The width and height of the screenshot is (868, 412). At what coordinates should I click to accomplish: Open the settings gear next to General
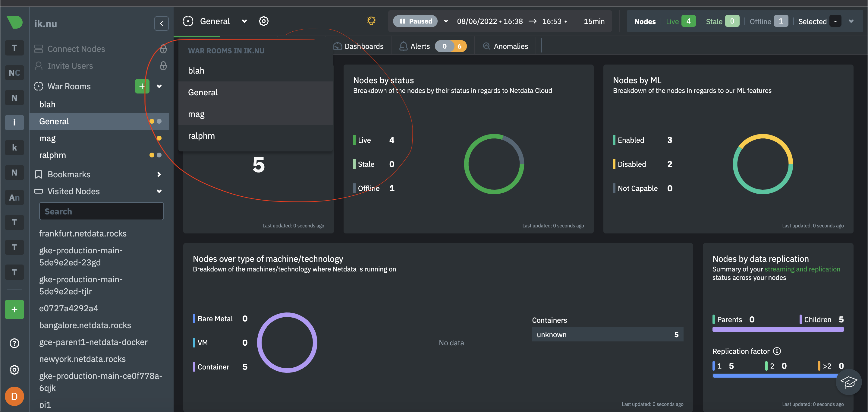(x=264, y=21)
